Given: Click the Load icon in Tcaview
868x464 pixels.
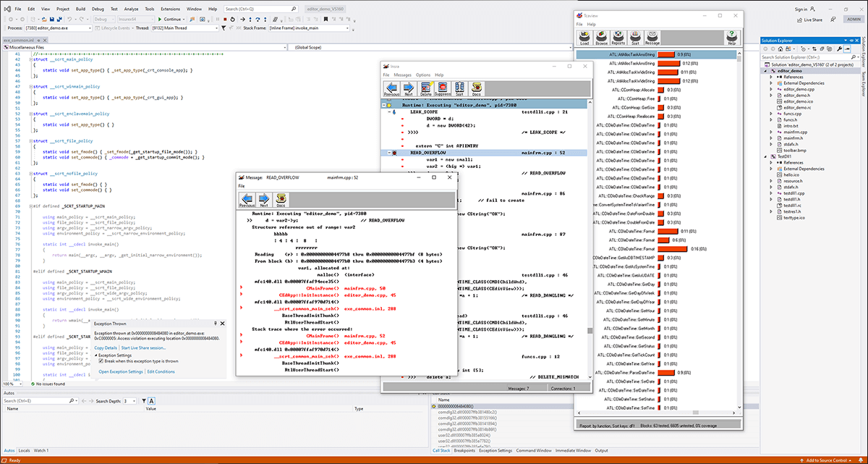Looking at the screenshot, I should tap(584, 37).
